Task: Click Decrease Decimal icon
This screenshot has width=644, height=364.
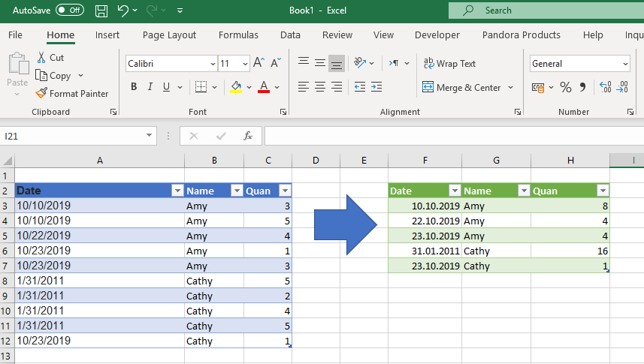Action: pos(621,87)
